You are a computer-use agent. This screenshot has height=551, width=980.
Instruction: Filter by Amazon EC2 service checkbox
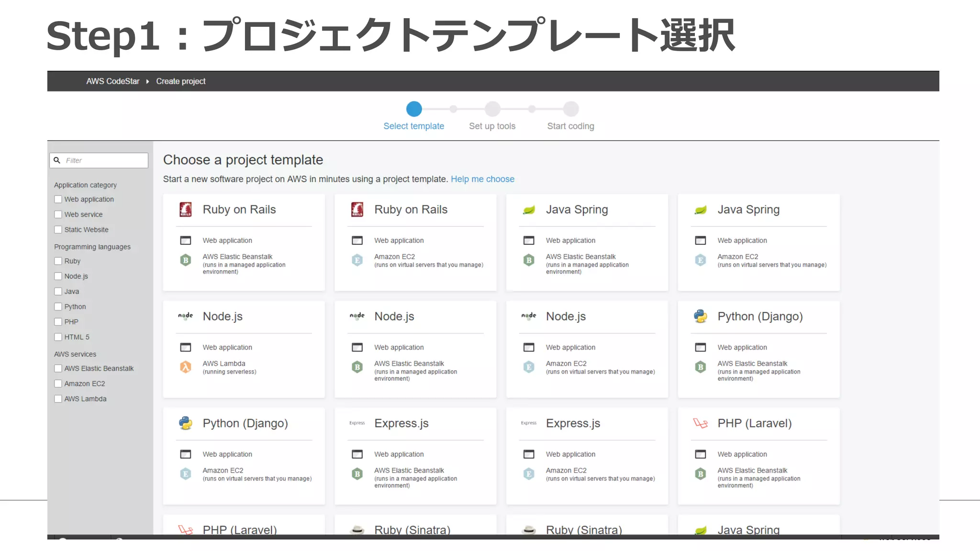point(58,384)
